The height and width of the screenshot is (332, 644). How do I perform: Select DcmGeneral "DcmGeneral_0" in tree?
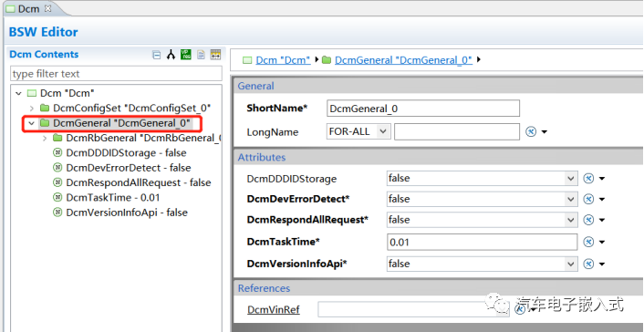pos(121,123)
